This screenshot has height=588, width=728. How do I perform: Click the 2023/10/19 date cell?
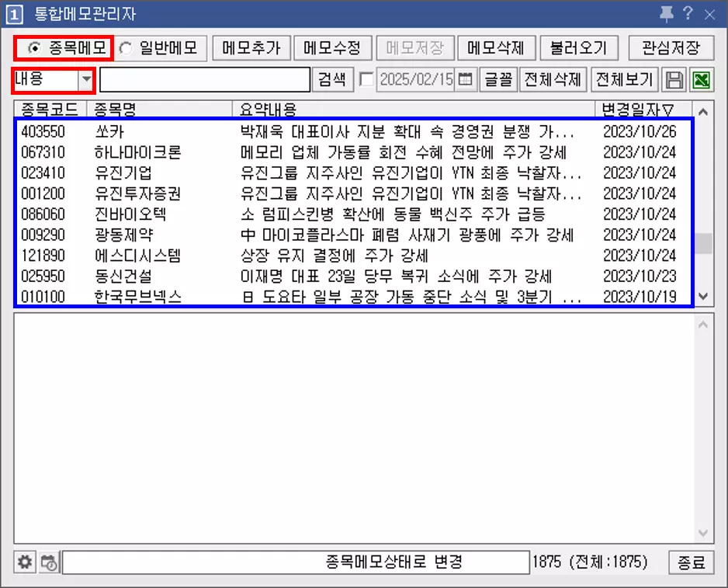640,296
